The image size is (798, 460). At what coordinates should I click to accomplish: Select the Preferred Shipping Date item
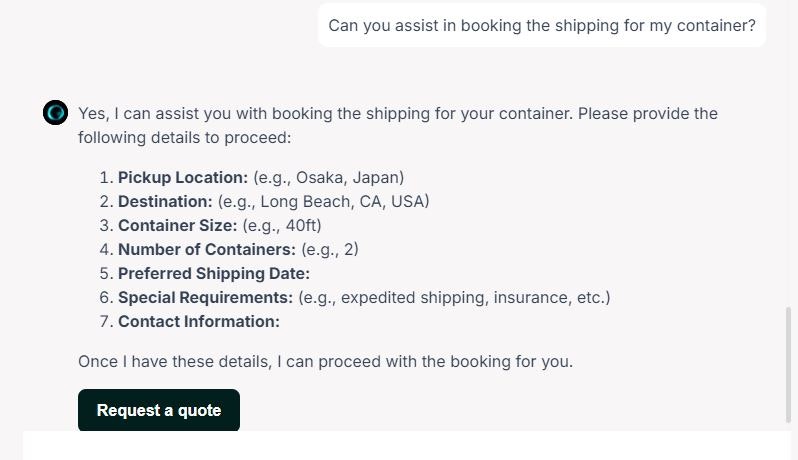tap(214, 273)
